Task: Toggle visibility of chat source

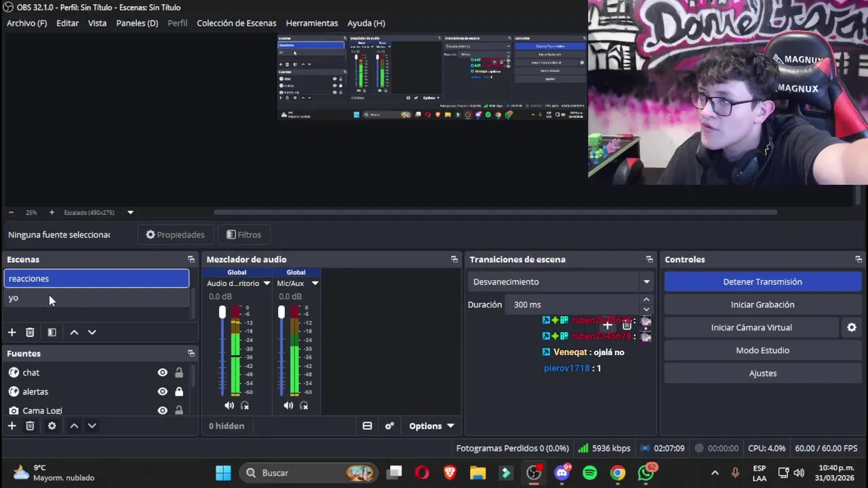Action: (x=163, y=373)
